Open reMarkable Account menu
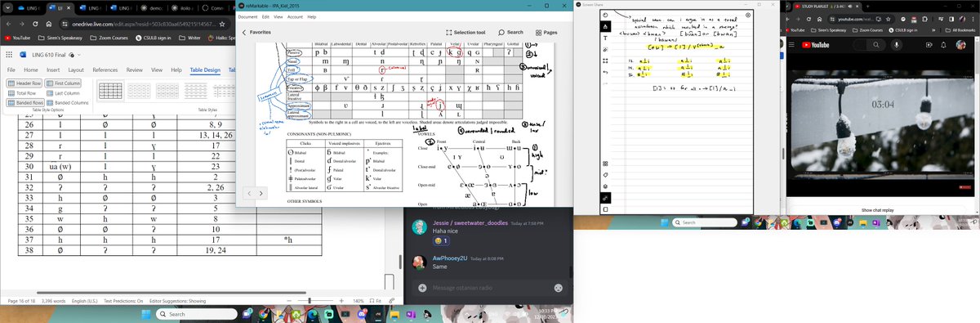980x323 pixels. coord(296,16)
